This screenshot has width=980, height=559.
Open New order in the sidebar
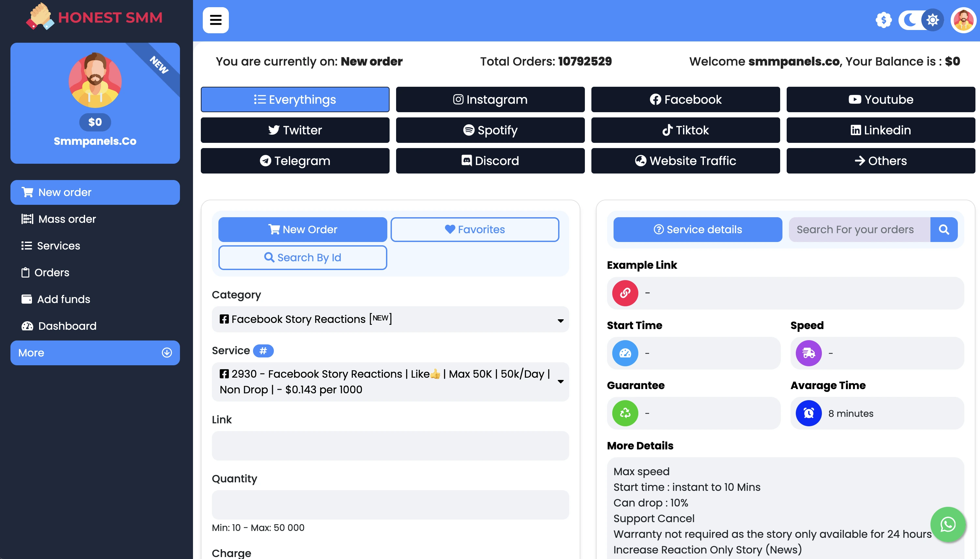pos(95,192)
